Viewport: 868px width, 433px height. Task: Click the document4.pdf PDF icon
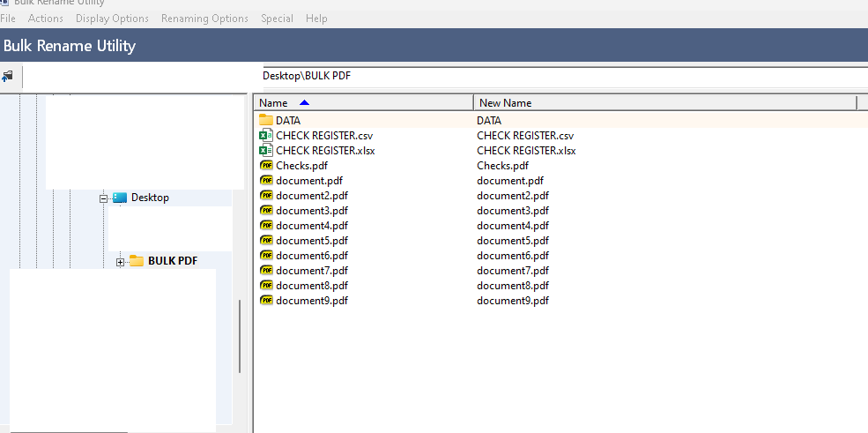266,225
